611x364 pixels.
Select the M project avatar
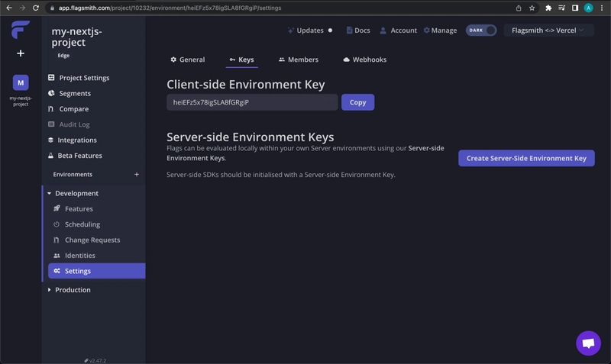pos(21,82)
